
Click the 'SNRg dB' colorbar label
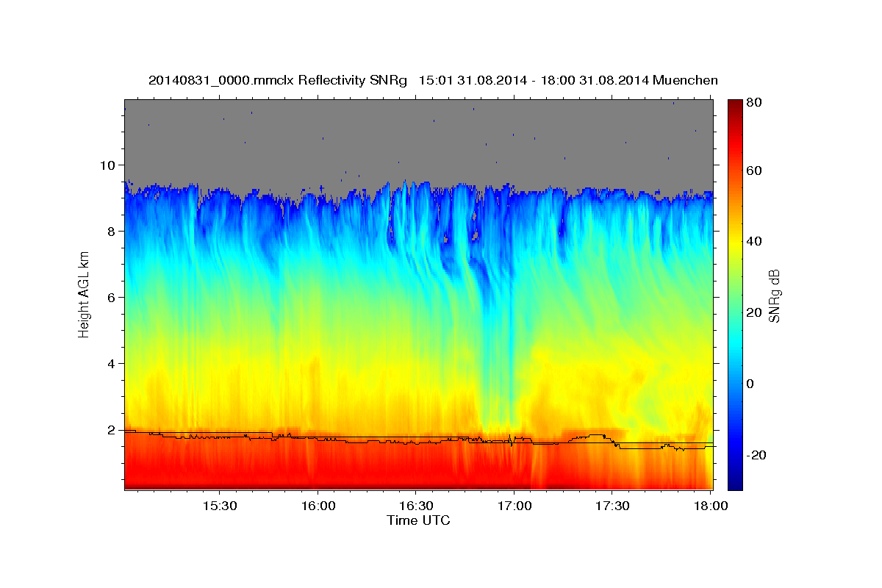pos(773,295)
